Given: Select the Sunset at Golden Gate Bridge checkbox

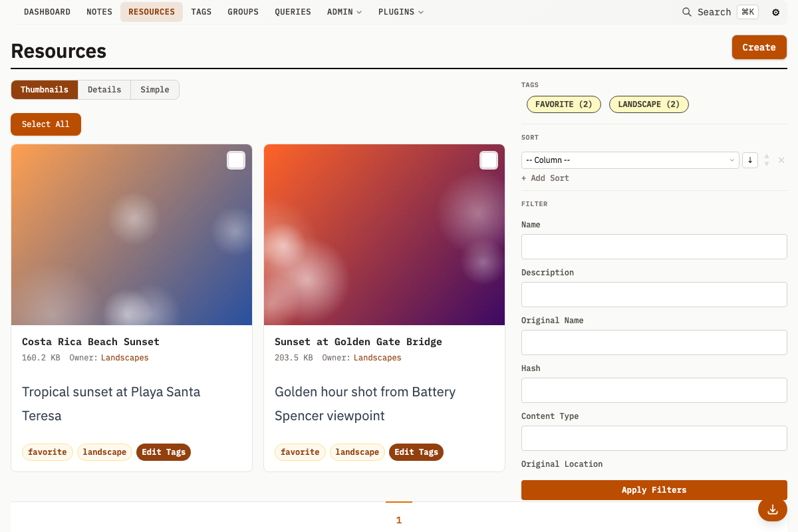Looking at the screenshot, I should tap(489, 160).
